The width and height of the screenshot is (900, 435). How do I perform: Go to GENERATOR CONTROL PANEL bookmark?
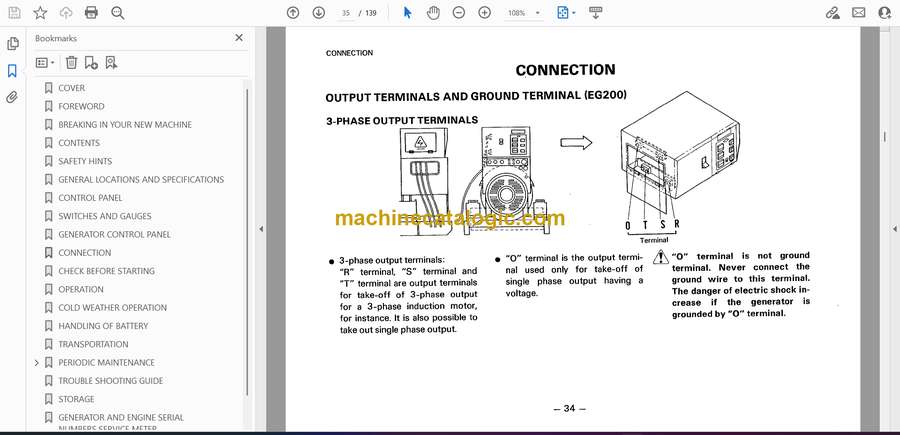[114, 234]
